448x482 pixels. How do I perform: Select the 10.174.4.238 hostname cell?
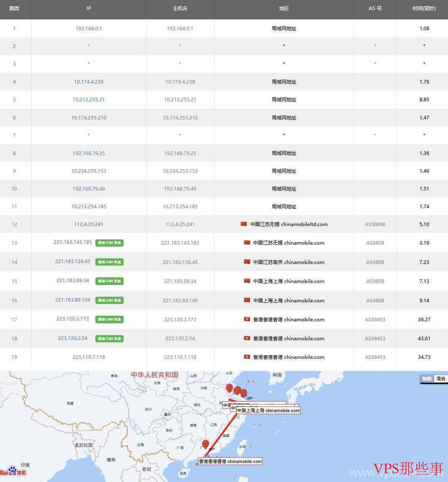[180, 82]
